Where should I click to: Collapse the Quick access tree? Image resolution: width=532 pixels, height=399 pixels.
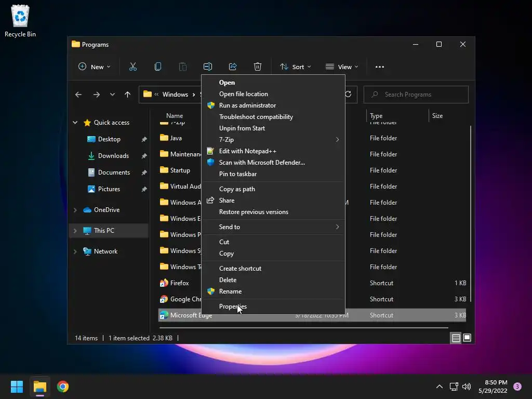pos(75,123)
